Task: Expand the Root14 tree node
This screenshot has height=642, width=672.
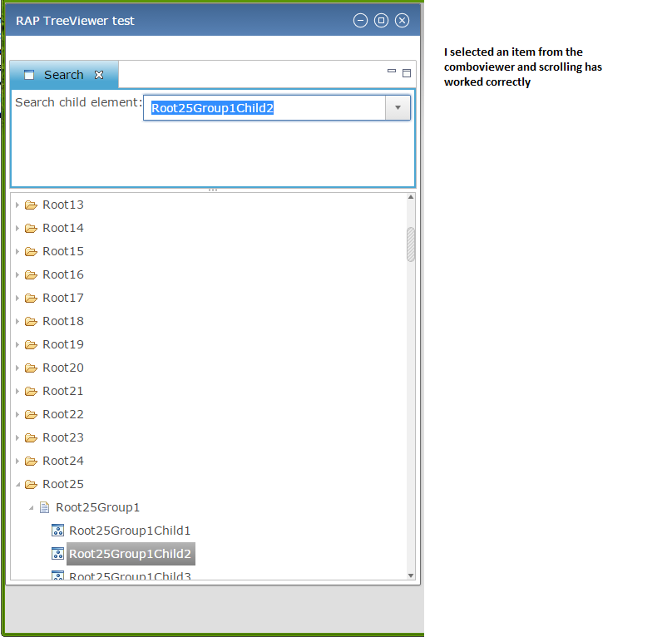Action: pyautogui.click(x=17, y=228)
